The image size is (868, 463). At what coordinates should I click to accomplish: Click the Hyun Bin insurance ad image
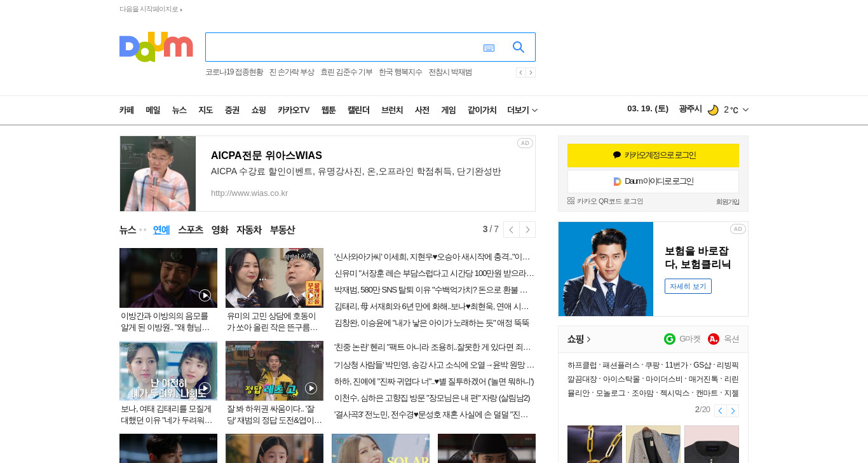coord(606,269)
